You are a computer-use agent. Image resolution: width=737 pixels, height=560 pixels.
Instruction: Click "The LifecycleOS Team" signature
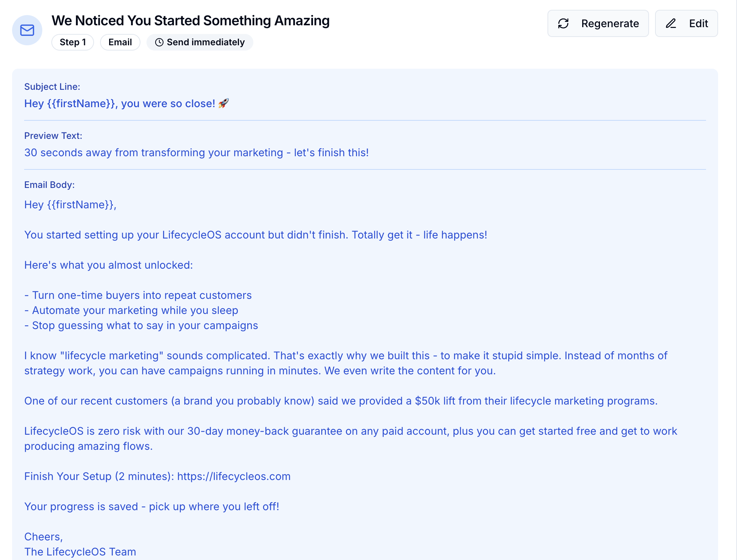point(80,552)
